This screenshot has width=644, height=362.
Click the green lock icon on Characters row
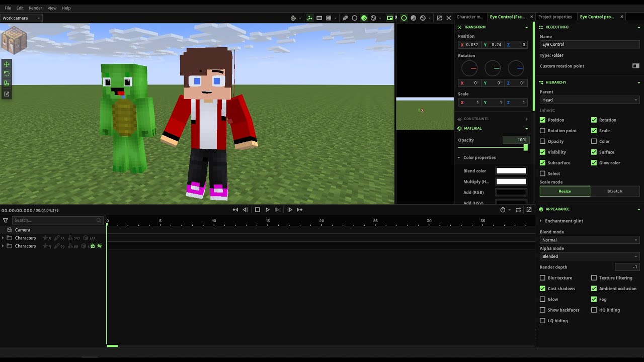pos(93,246)
